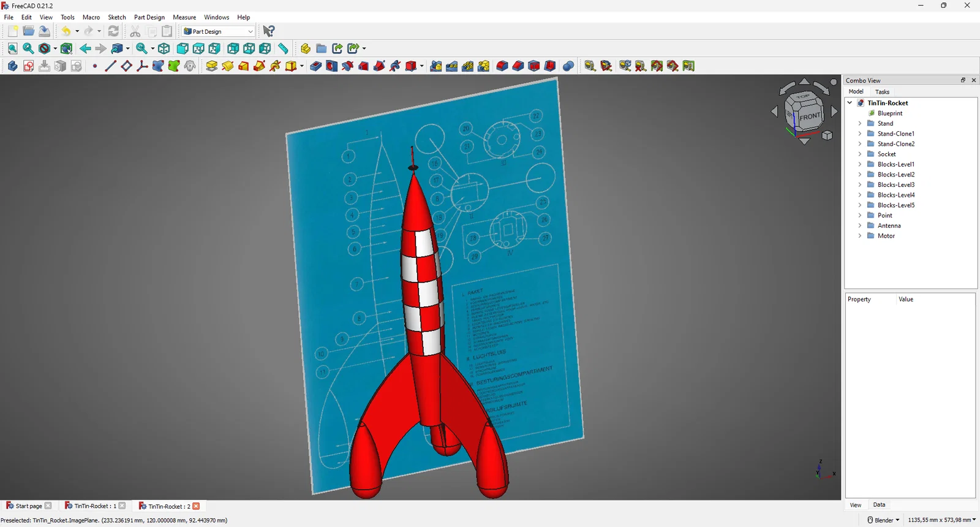Select the Pocket tool

pos(315,66)
